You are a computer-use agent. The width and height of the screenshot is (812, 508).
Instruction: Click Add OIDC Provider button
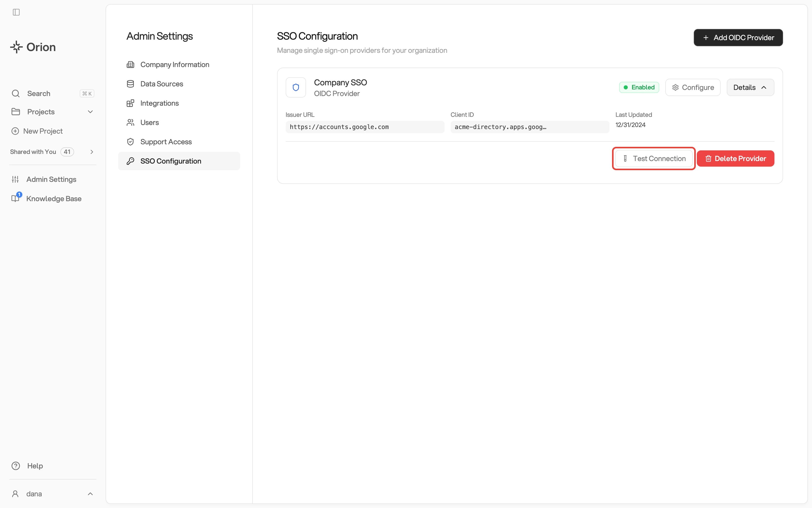738,38
